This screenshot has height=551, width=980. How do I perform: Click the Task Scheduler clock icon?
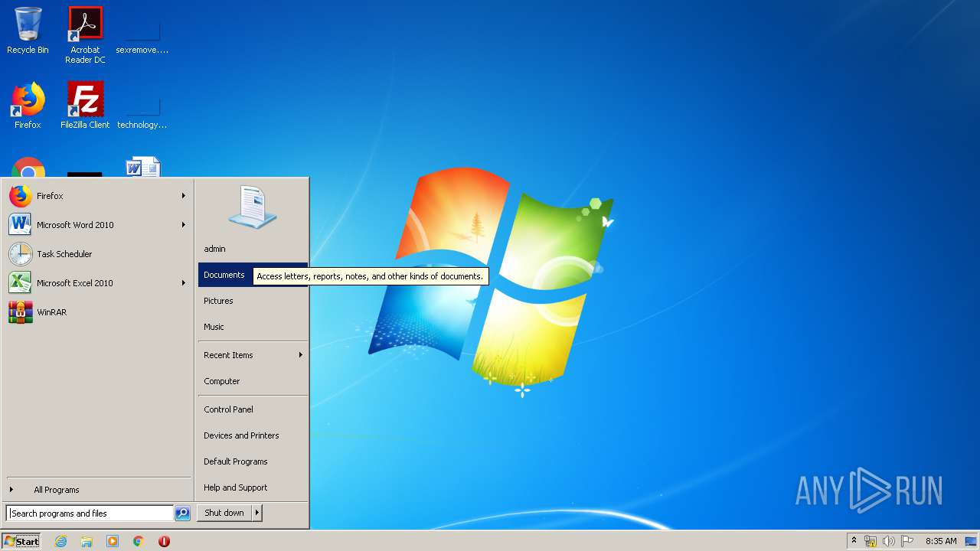coord(21,254)
